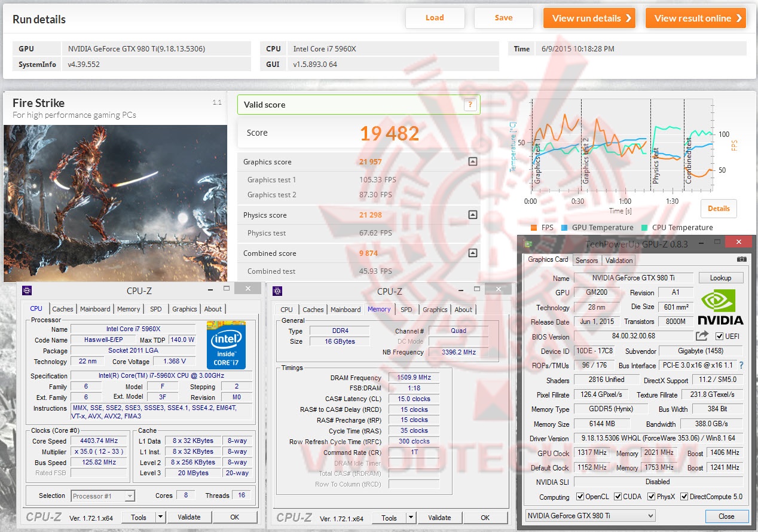Toggle the DirectCompute 5.0 checkbox

[x=684, y=497]
